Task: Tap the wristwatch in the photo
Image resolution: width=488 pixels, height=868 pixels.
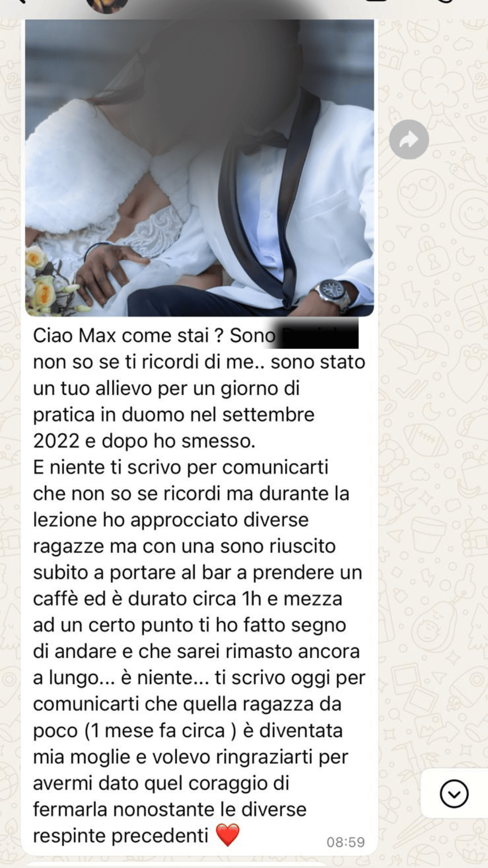Action: (x=332, y=292)
